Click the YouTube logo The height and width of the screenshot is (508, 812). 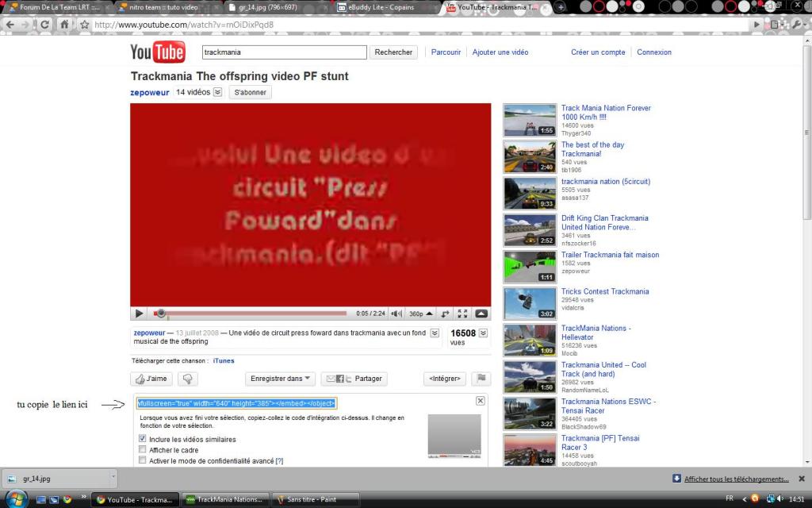[158, 52]
